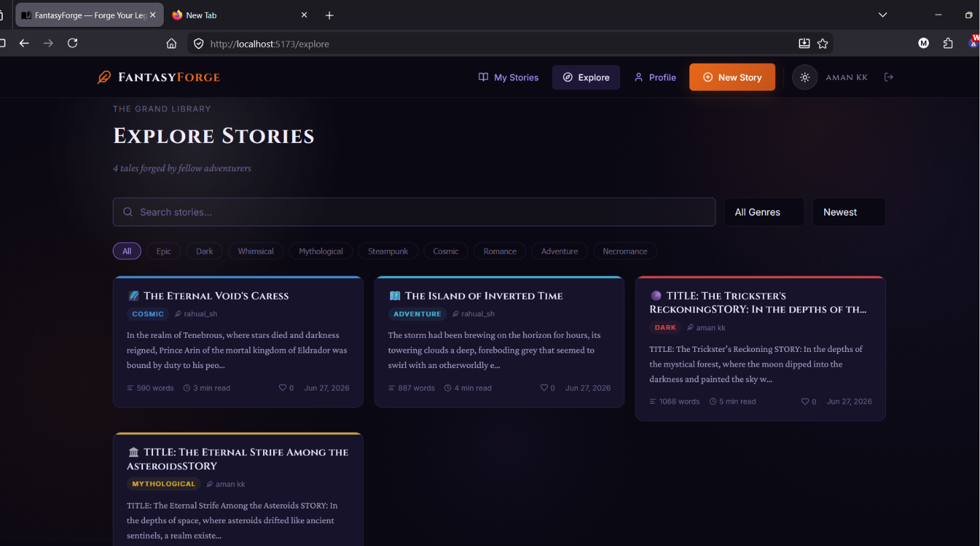Filter stories by Adventure chip
The width and height of the screenshot is (980, 546).
pyautogui.click(x=560, y=251)
